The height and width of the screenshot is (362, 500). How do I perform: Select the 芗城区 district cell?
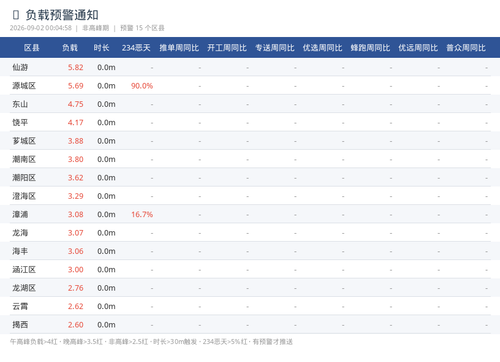pyautogui.click(x=24, y=141)
